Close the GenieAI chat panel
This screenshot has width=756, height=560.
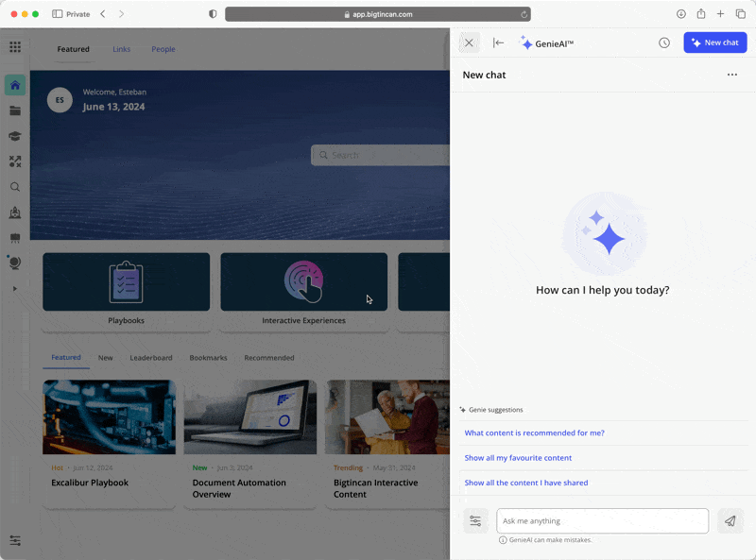tap(469, 42)
